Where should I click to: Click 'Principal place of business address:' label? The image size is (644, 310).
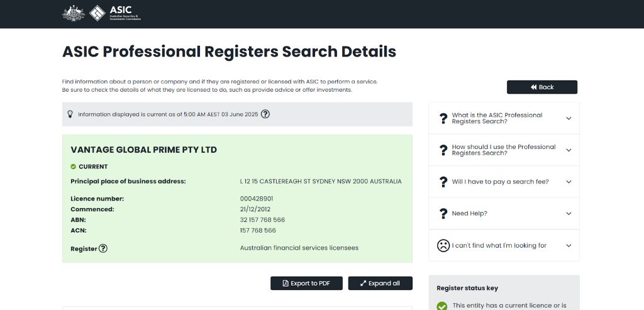pos(128,182)
